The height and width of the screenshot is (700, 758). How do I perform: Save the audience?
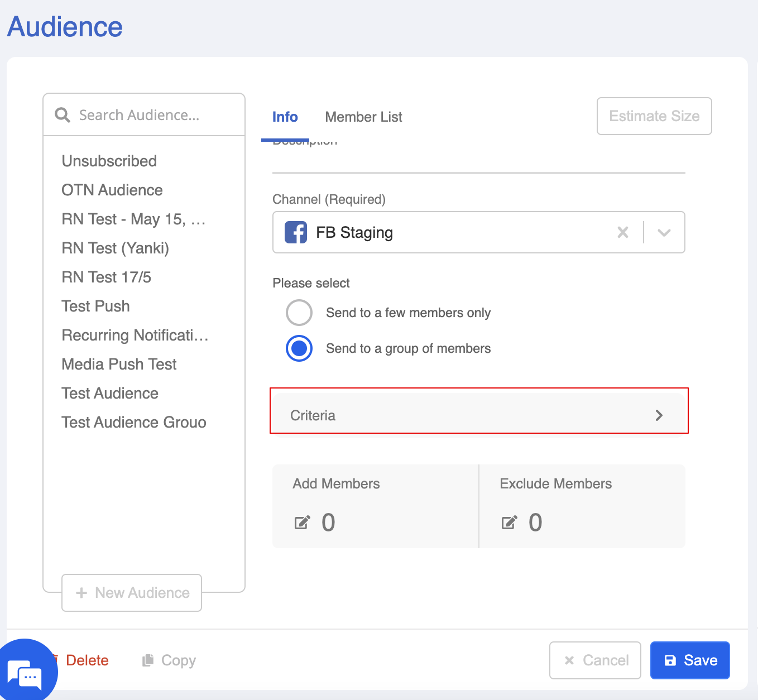click(x=690, y=660)
